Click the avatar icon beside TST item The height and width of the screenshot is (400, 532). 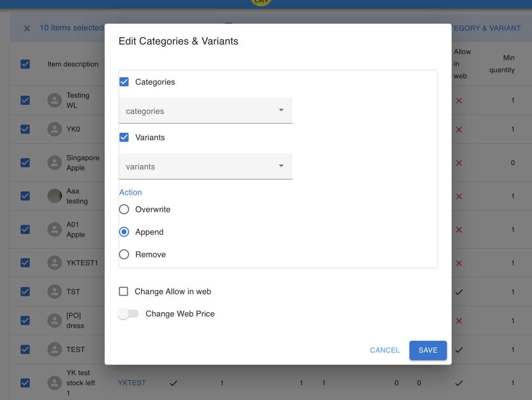click(x=54, y=291)
